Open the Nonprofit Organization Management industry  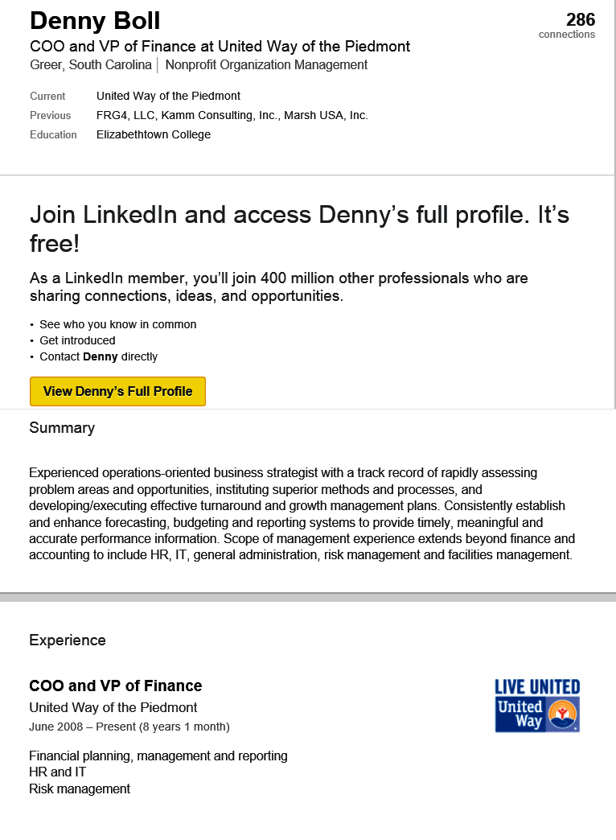tap(266, 65)
